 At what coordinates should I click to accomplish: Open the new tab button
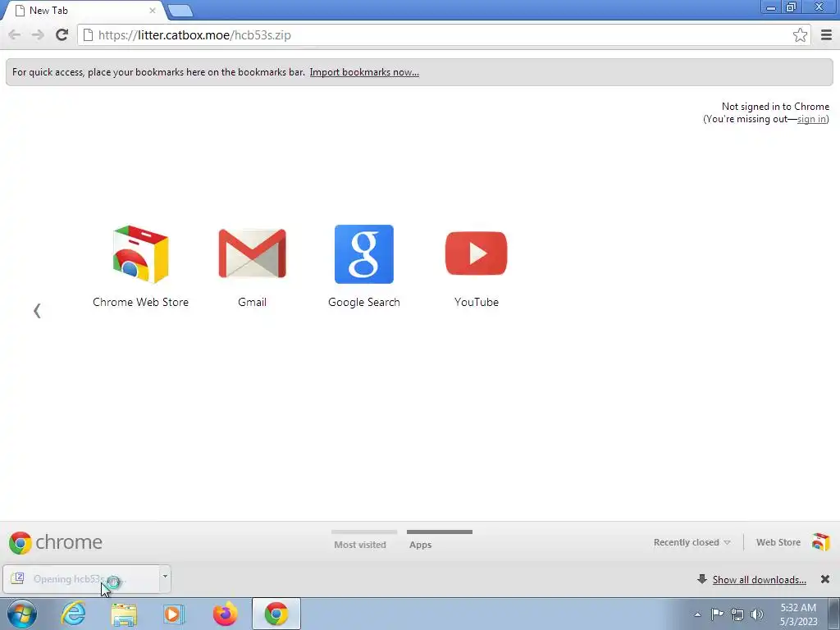coord(180,11)
